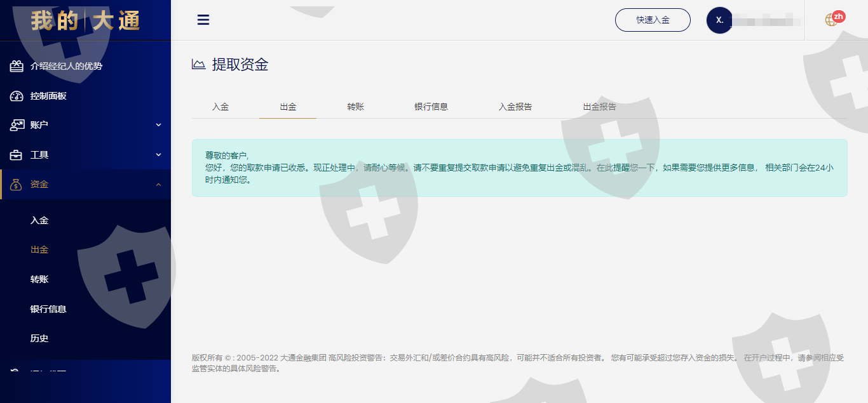Open the globe language selector icon
868x403 pixels.
[x=831, y=20]
